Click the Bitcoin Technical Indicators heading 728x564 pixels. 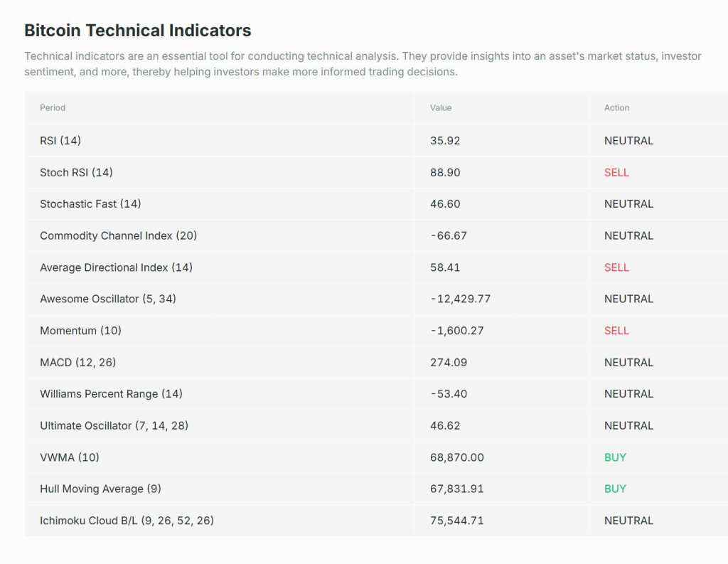137,31
